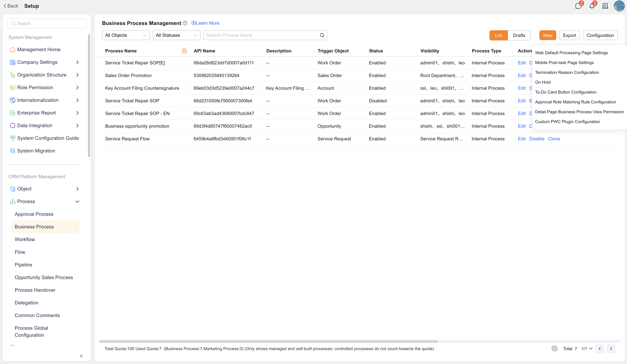Click the Internationalization globe icon
Screen dimensions: 627x364
click(x=12, y=100)
